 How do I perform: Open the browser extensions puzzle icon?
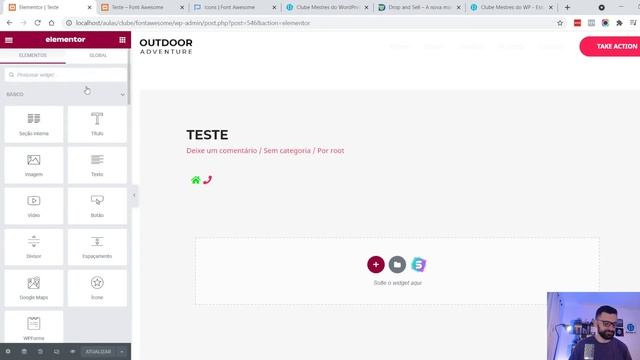(x=619, y=23)
